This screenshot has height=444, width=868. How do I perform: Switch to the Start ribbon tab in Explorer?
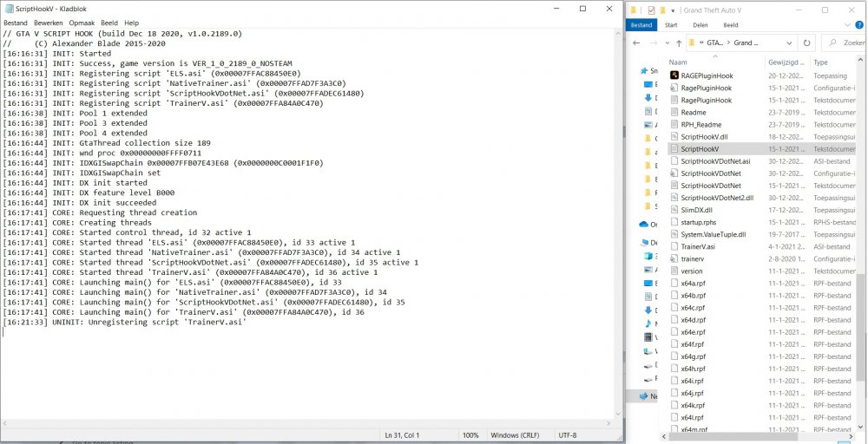671,25
